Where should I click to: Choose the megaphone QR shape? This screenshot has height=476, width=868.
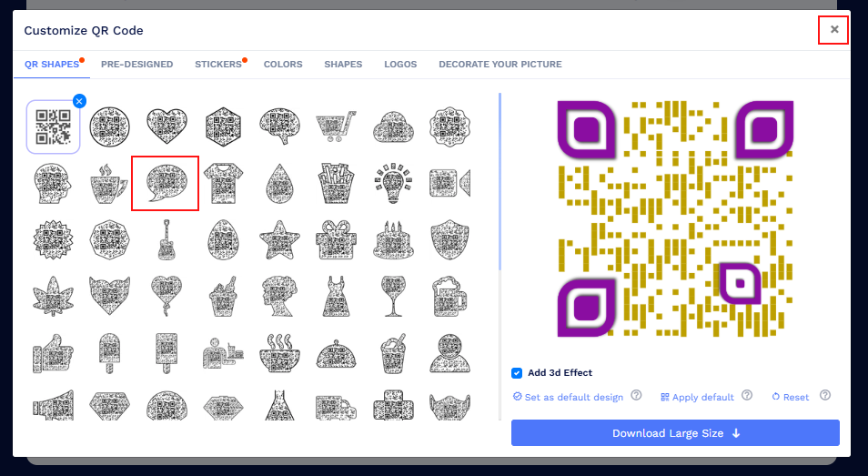53,405
